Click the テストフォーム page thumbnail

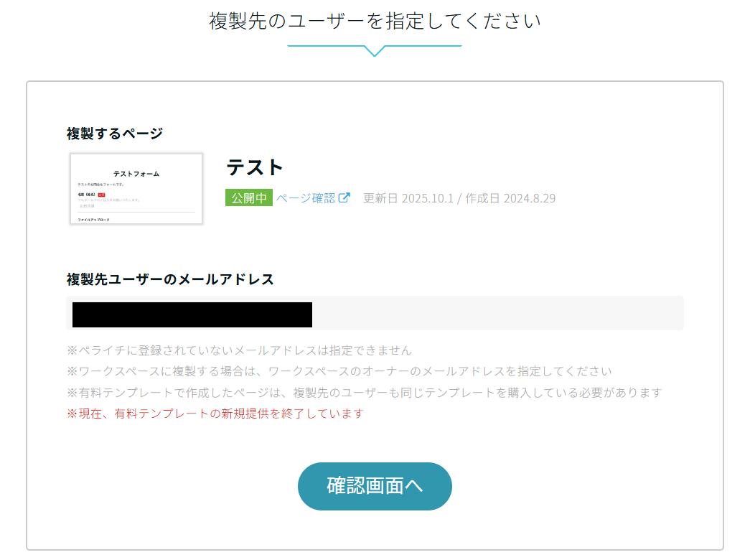(136, 189)
